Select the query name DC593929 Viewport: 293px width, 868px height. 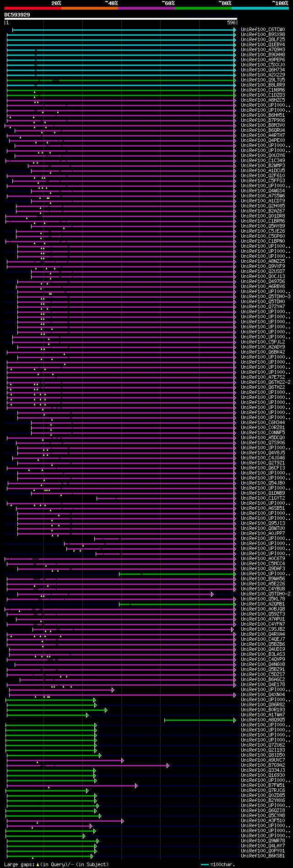(17, 15)
